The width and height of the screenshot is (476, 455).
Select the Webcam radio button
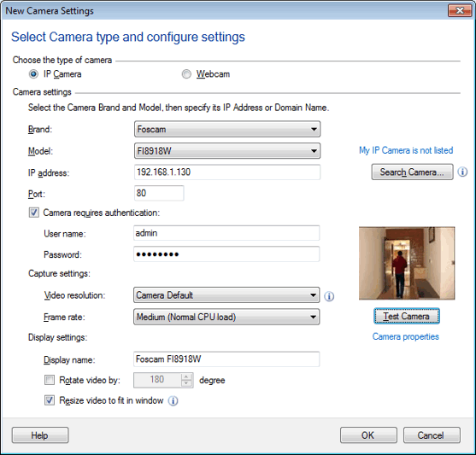(186, 74)
